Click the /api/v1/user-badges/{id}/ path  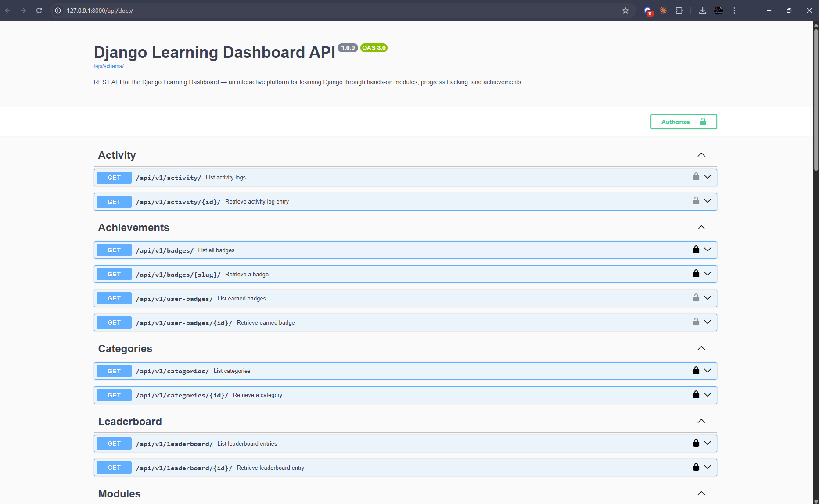tap(184, 323)
